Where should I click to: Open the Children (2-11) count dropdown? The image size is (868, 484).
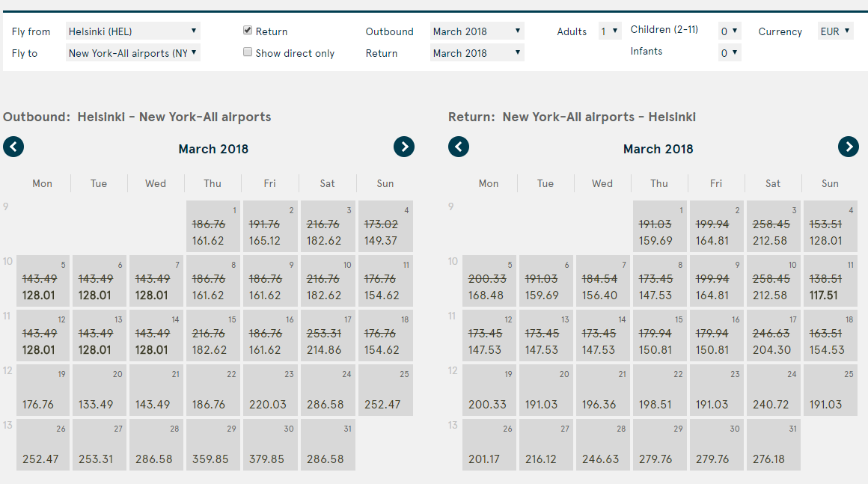coord(729,31)
